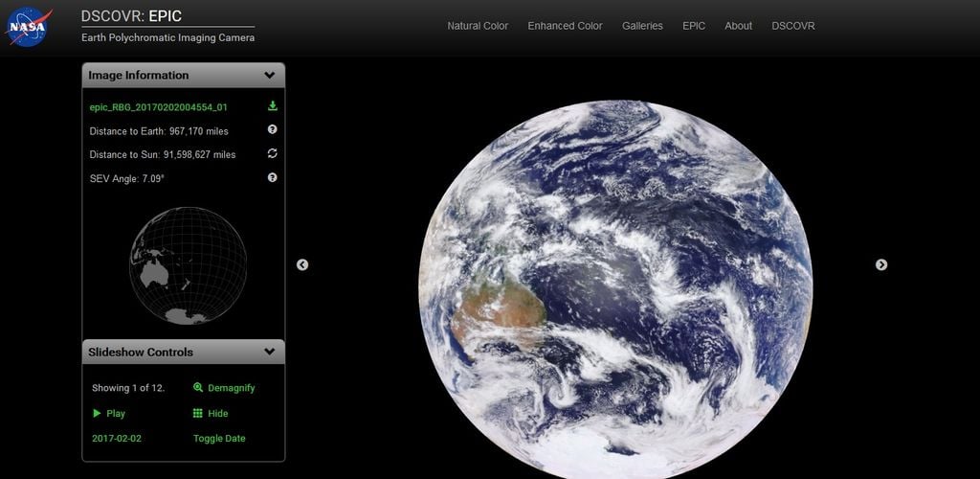
Task: Click the 2017-02-02 date link
Action: pos(116,438)
